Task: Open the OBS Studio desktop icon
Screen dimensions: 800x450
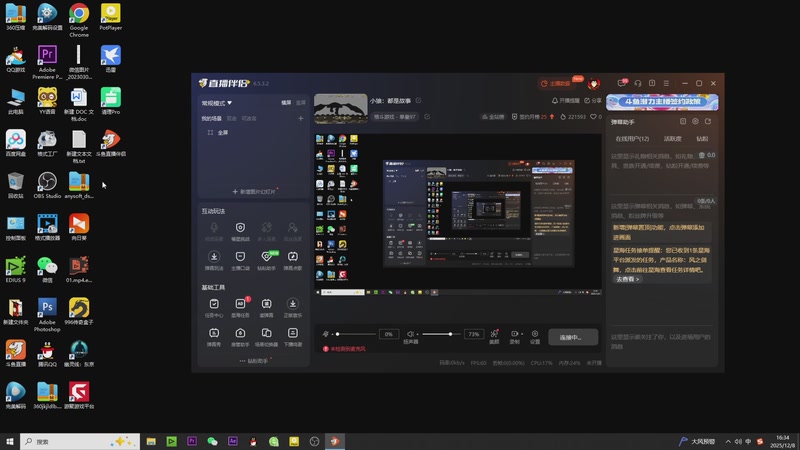Action: (x=47, y=185)
